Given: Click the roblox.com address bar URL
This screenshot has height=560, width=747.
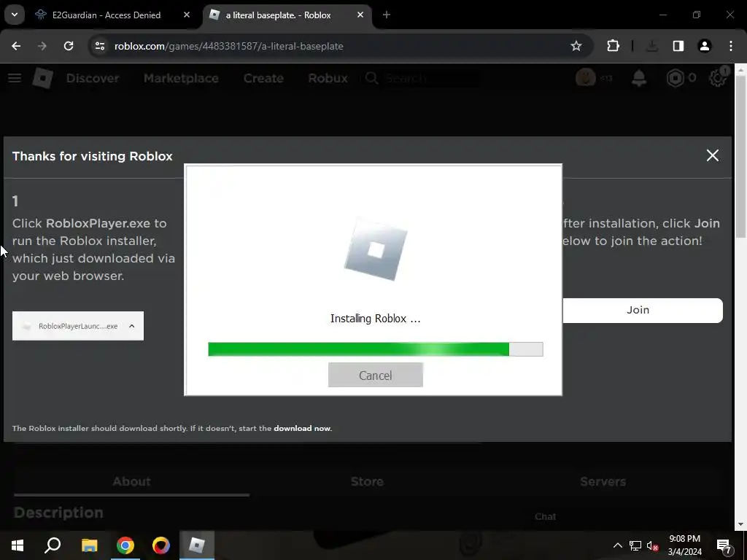Looking at the screenshot, I should pos(228,46).
